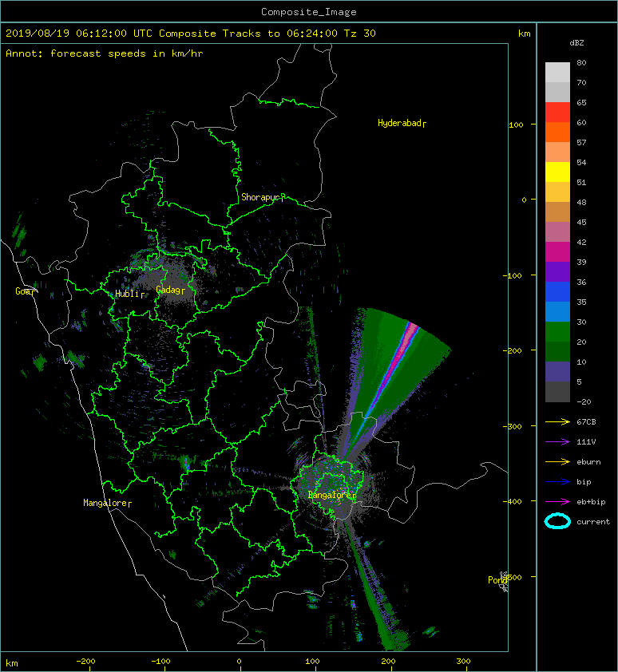This screenshot has height=672, width=618.
Task: Pick the dark gray -20 dBZ swatch
Action: pos(557,392)
